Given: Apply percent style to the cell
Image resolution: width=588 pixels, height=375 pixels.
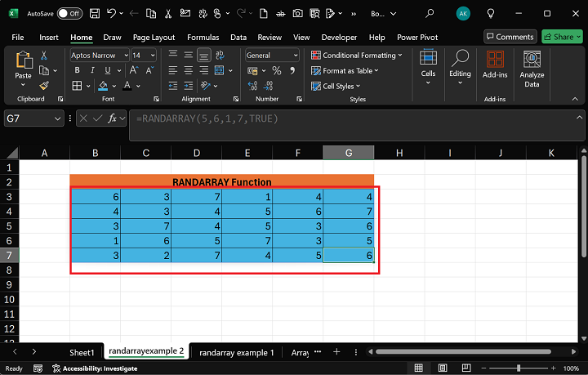Looking at the screenshot, I should point(275,70).
